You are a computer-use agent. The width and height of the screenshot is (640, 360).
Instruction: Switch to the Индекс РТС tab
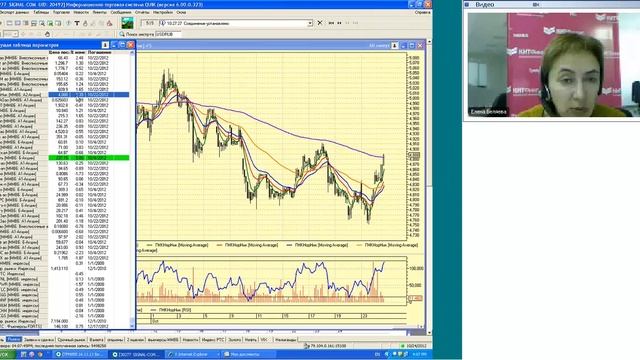[213, 340]
